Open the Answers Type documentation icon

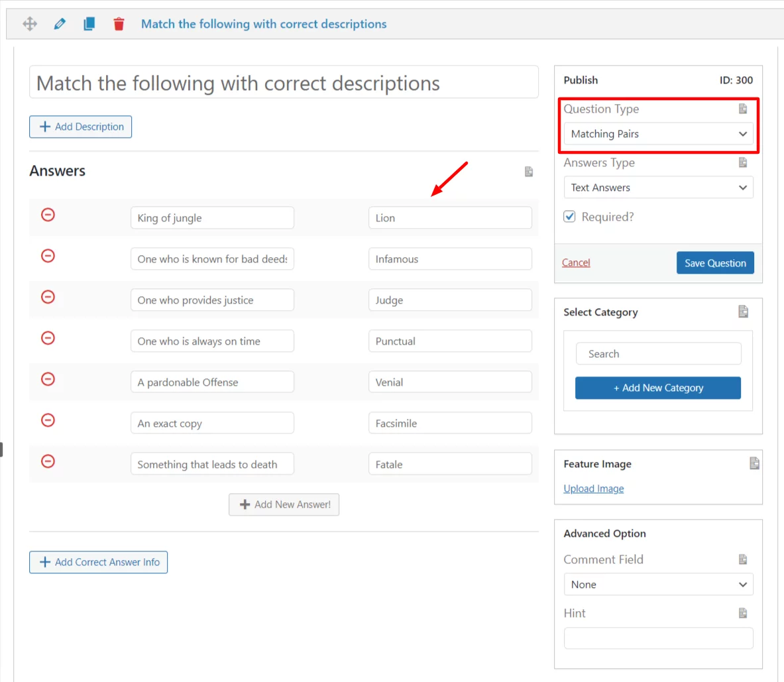[x=742, y=162]
